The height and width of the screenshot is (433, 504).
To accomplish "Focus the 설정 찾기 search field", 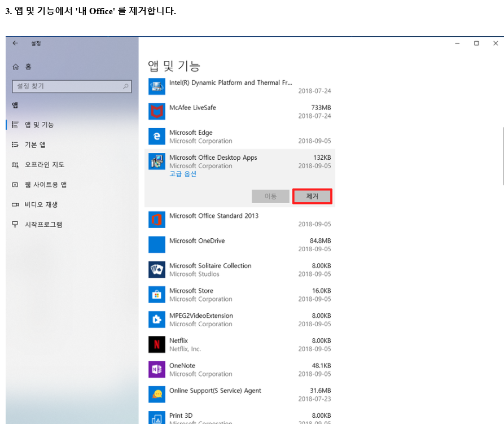I will (x=72, y=86).
